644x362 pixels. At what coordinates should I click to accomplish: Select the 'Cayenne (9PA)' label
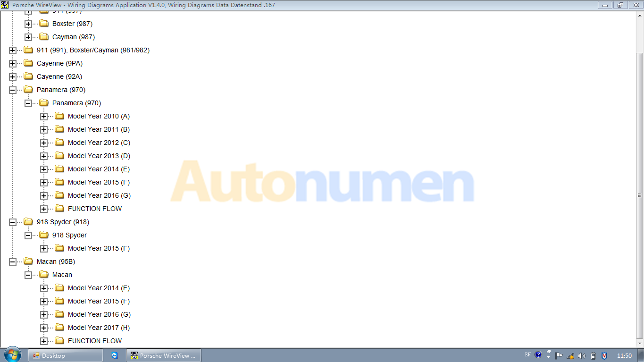pos(59,63)
